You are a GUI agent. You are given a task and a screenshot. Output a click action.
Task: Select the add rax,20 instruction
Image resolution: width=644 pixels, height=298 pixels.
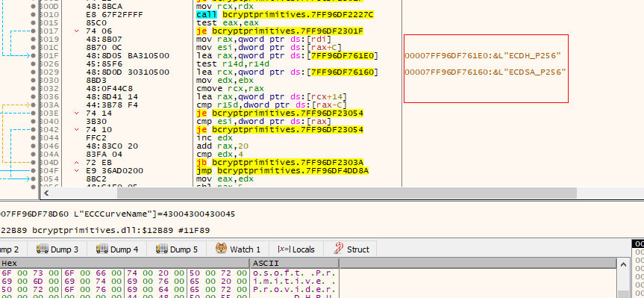[x=223, y=146]
